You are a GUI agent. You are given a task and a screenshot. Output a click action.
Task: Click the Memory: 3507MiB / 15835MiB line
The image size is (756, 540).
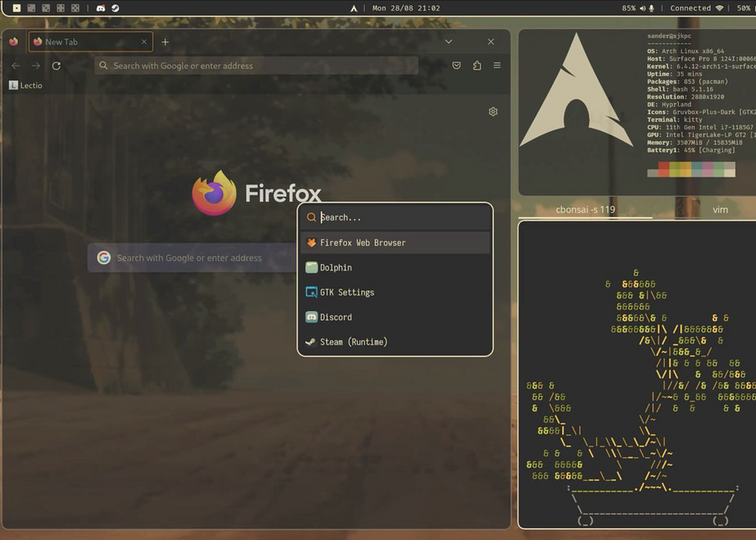[695, 143]
